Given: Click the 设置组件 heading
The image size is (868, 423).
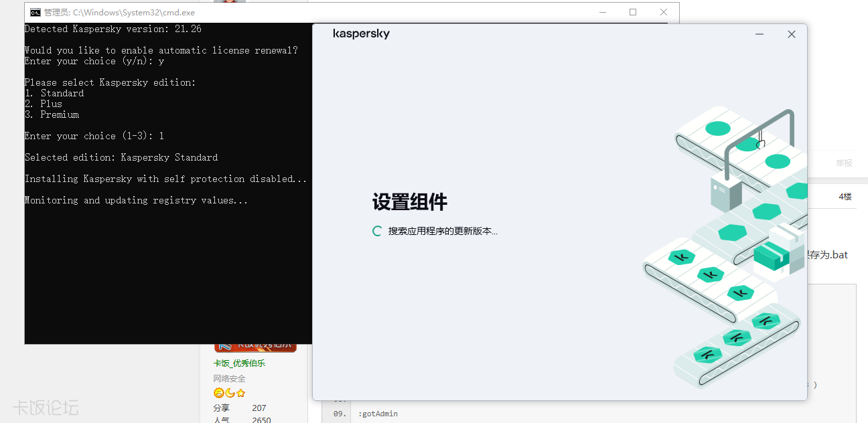Looking at the screenshot, I should point(410,202).
